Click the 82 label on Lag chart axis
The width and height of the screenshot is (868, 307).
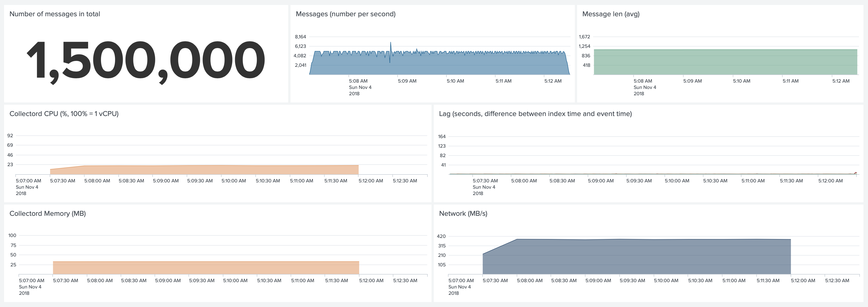[443, 156]
